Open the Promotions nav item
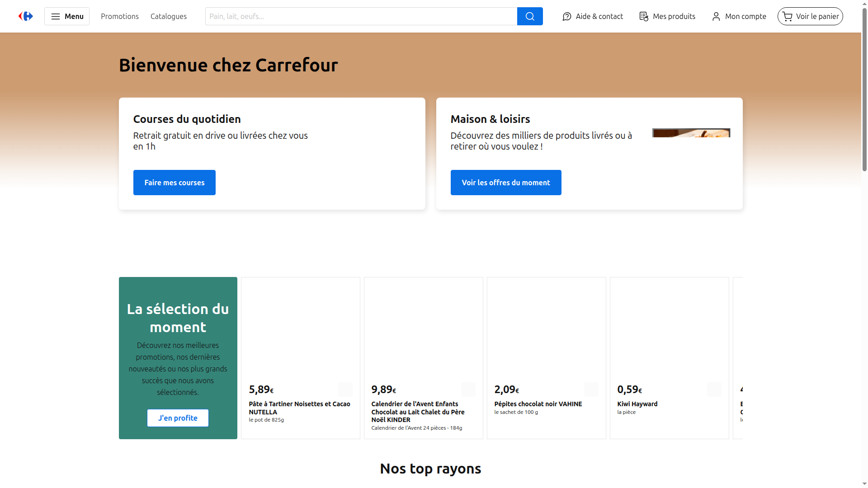This screenshot has width=868, height=488. 119,16
